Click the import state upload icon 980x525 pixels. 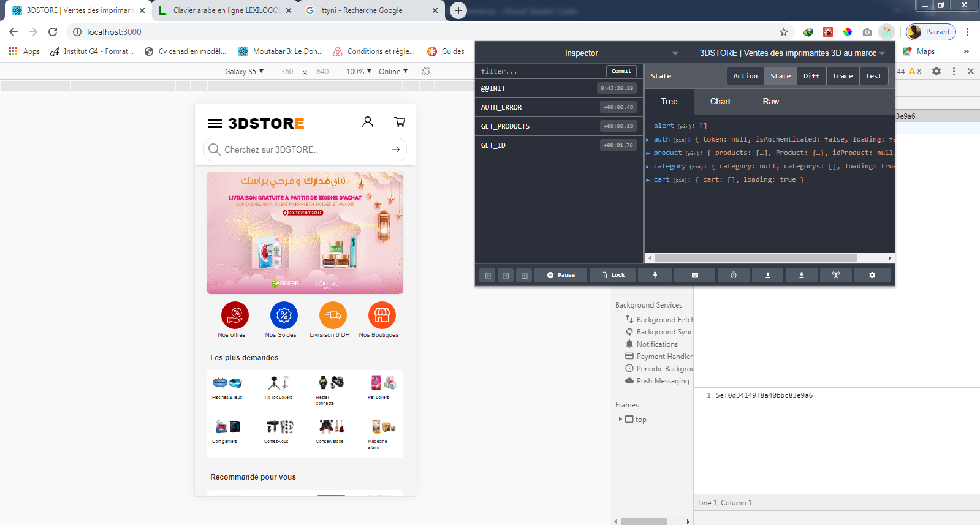767,275
